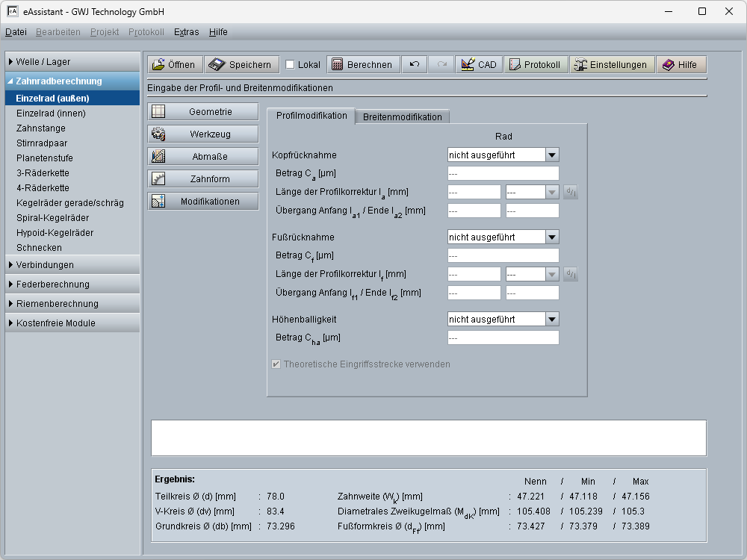Click the Öffnen folder icon button
This screenshot has width=747, height=560.
click(174, 65)
